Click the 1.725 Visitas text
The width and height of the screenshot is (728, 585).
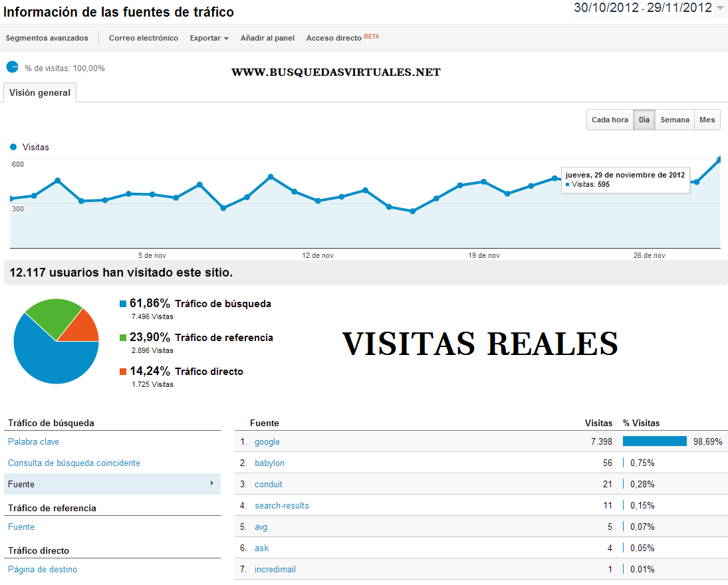click(x=152, y=384)
